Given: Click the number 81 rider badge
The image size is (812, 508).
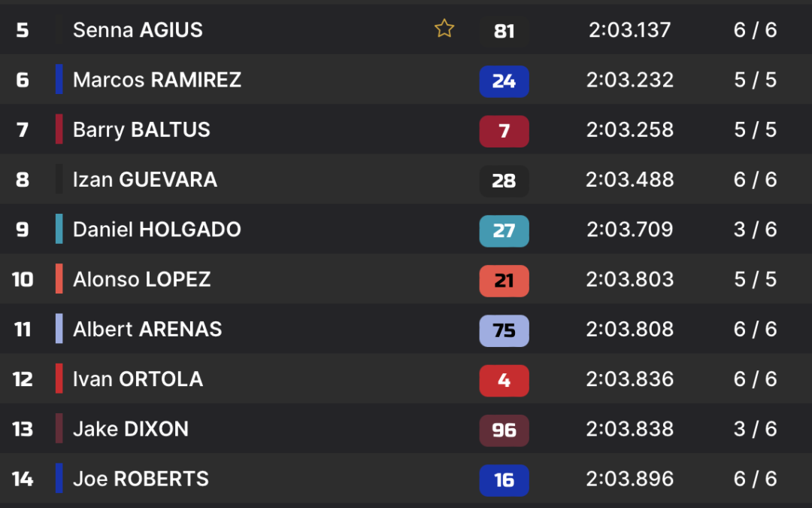Looking at the screenshot, I should (504, 31).
